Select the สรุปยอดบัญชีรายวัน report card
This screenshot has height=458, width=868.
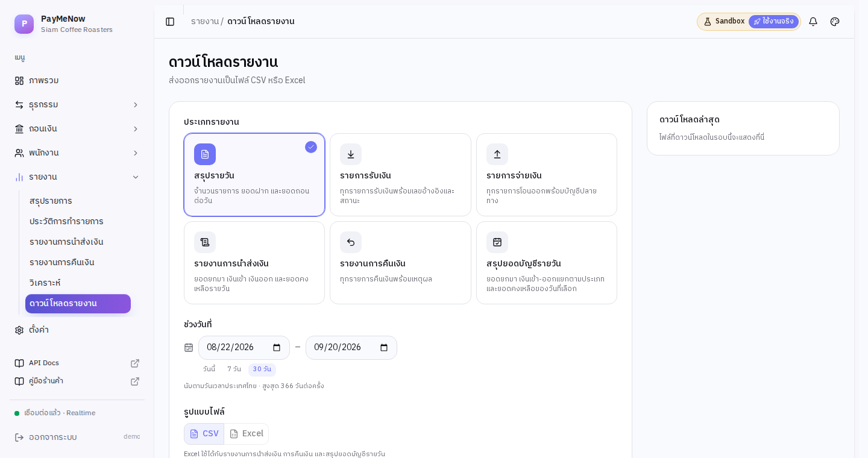547,263
